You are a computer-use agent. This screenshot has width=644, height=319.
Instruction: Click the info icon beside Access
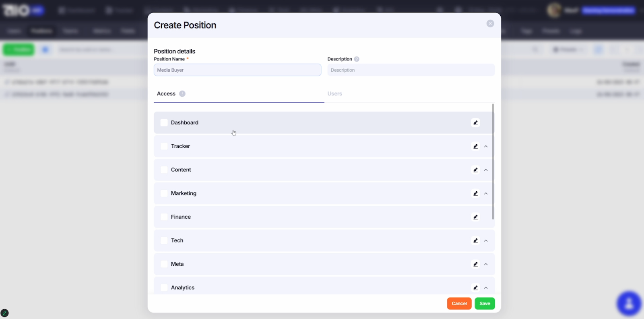(182, 94)
